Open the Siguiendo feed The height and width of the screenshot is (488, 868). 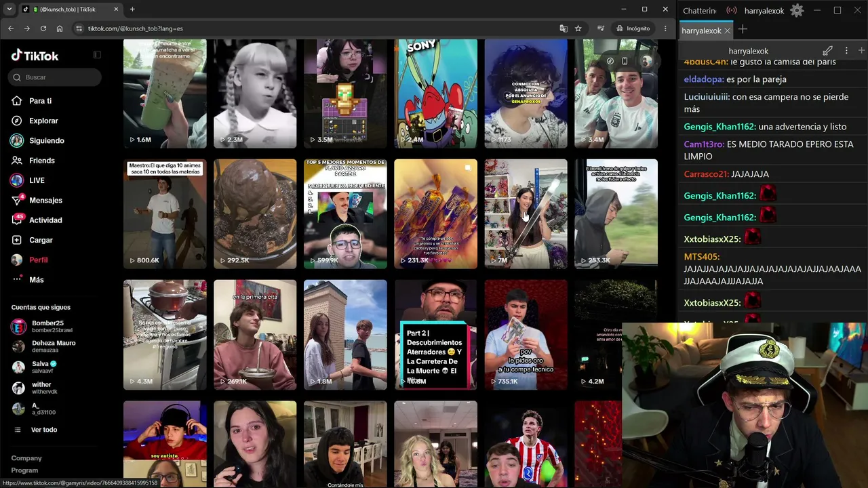tap(46, 141)
